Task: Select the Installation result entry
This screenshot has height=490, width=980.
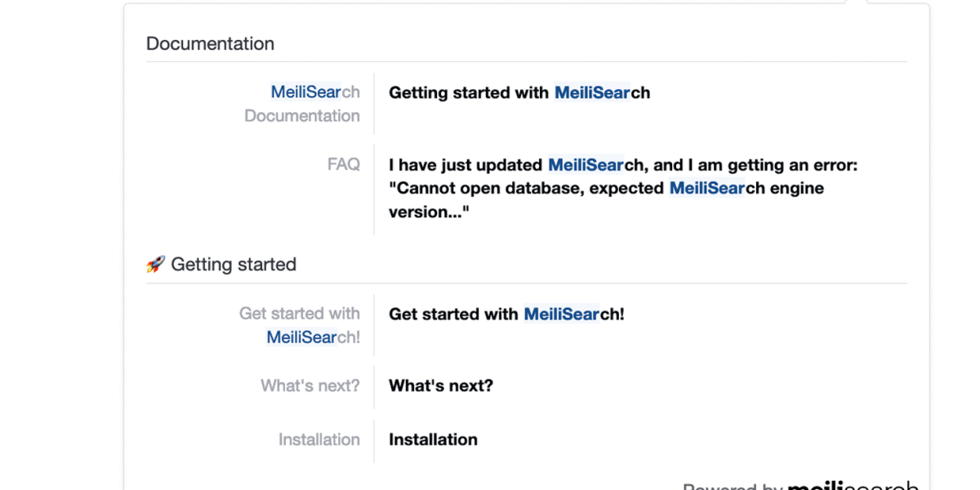Action: (x=433, y=439)
